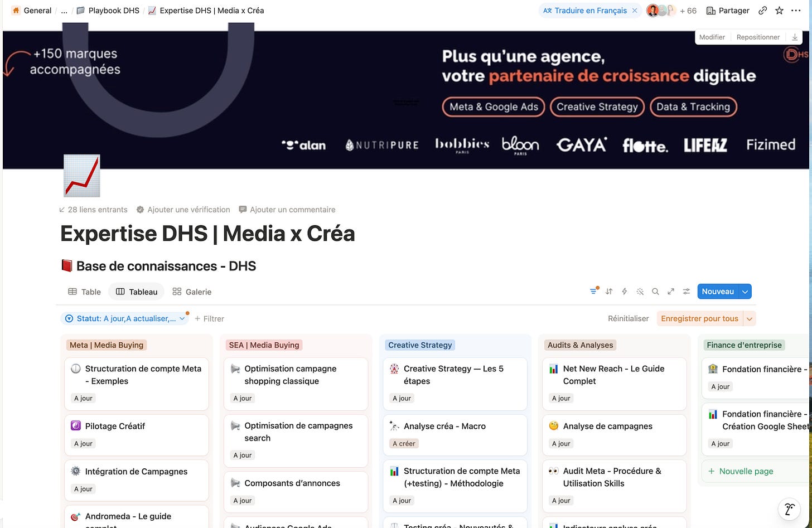Click the Expertise DHS | Media x Créa page title
This screenshot has height=528, width=812.
pyautogui.click(x=207, y=234)
